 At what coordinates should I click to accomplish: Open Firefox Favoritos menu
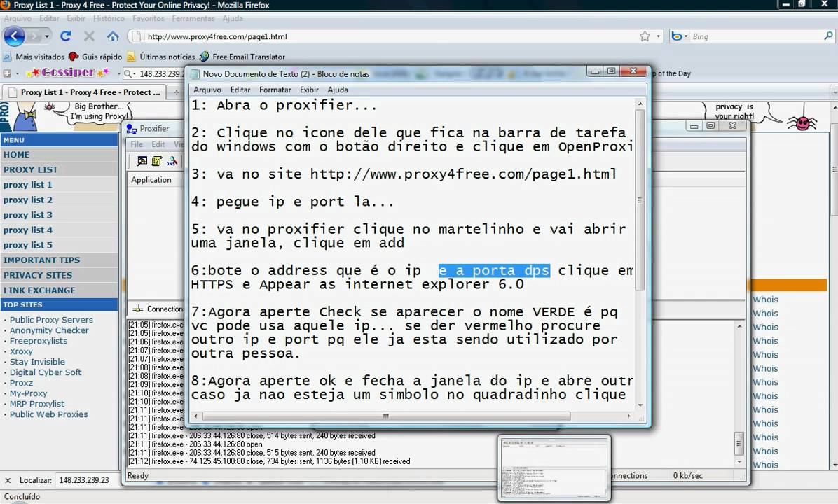(148, 18)
